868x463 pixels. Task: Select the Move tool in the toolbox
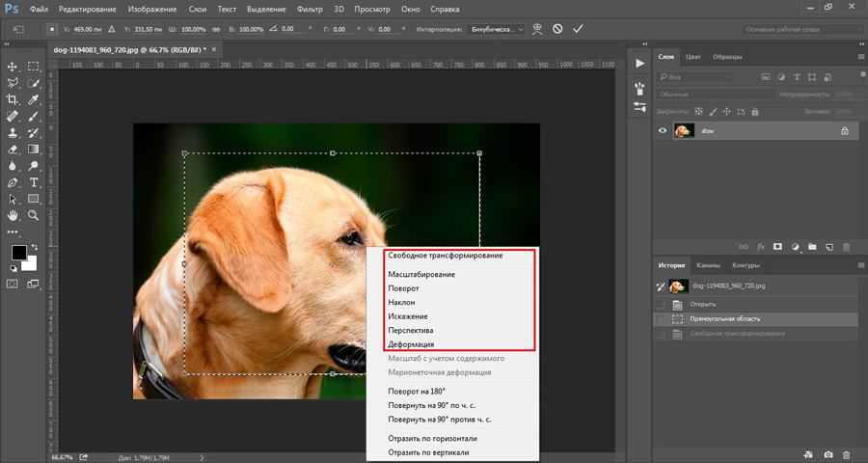pyautogui.click(x=14, y=67)
